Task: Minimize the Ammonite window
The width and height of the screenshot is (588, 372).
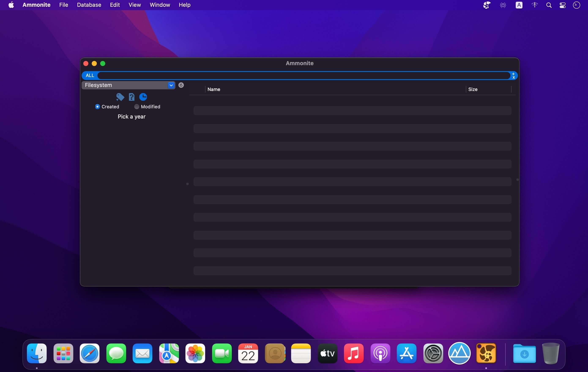Action: pyautogui.click(x=94, y=63)
